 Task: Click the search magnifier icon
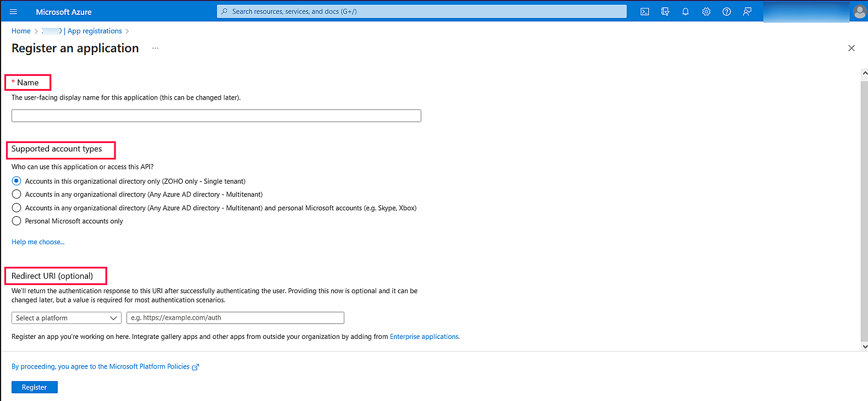[224, 12]
